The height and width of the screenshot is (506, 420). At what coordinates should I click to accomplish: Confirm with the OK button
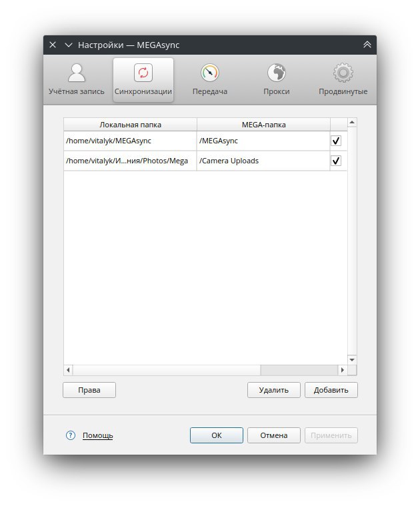coord(217,435)
